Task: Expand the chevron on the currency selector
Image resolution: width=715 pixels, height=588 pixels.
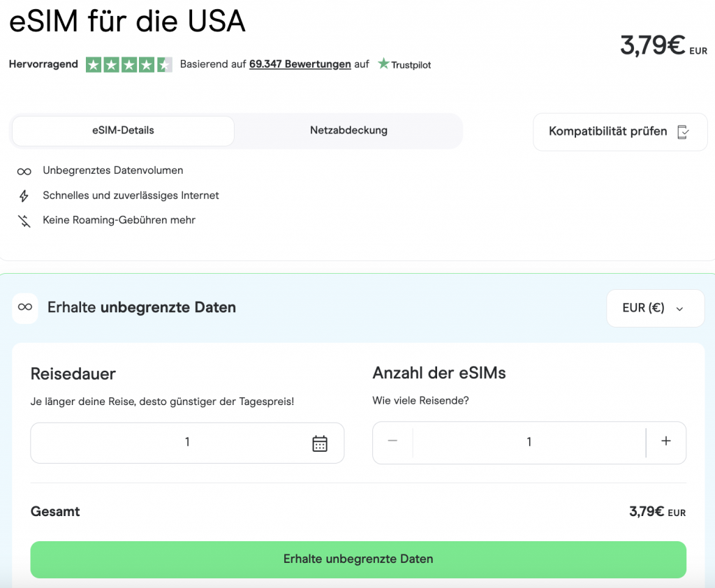Action: point(681,308)
